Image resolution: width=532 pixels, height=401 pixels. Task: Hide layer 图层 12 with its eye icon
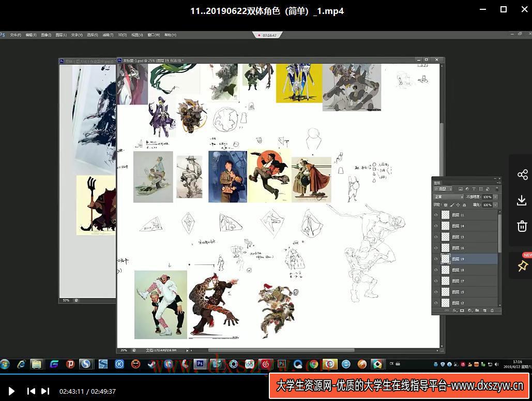[x=436, y=303]
